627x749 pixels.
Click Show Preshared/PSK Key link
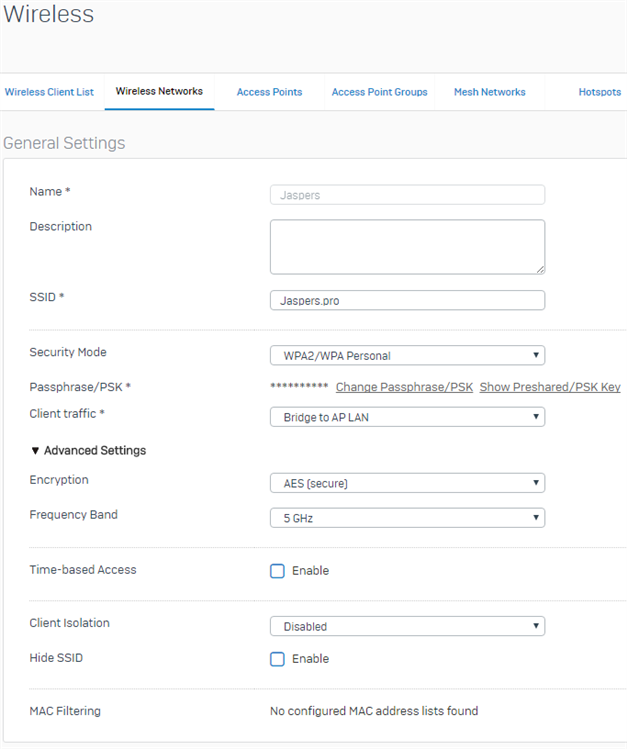coord(550,387)
